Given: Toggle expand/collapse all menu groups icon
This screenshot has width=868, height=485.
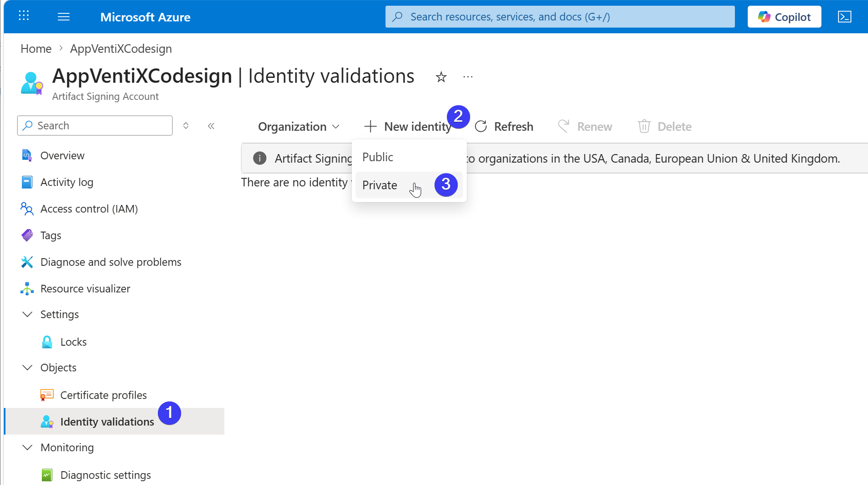Looking at the screenshot, I should [x=186, y=126].
